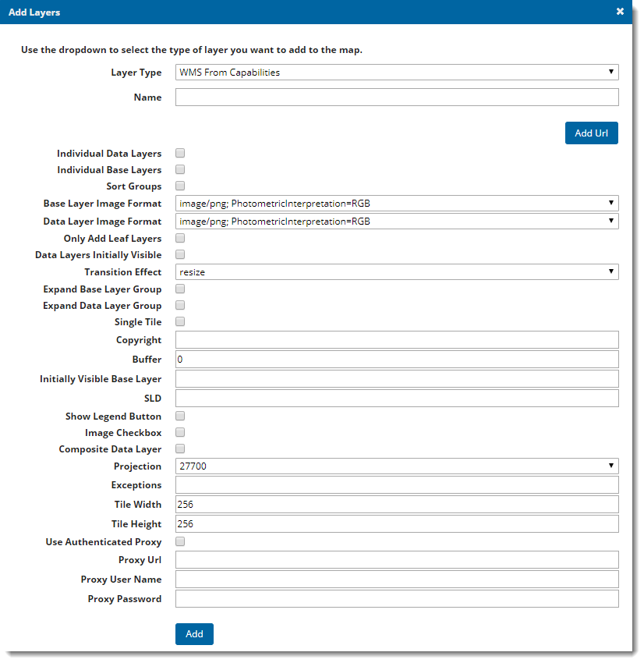Screen dimensions: 644x663
Task: Select the Tile Width value field
Action: coord(396,504)
